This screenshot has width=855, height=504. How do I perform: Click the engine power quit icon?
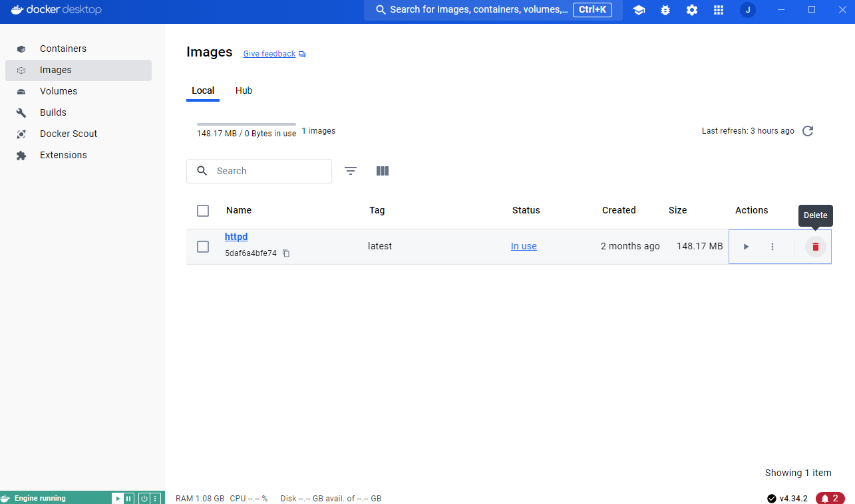click(143, 498)
